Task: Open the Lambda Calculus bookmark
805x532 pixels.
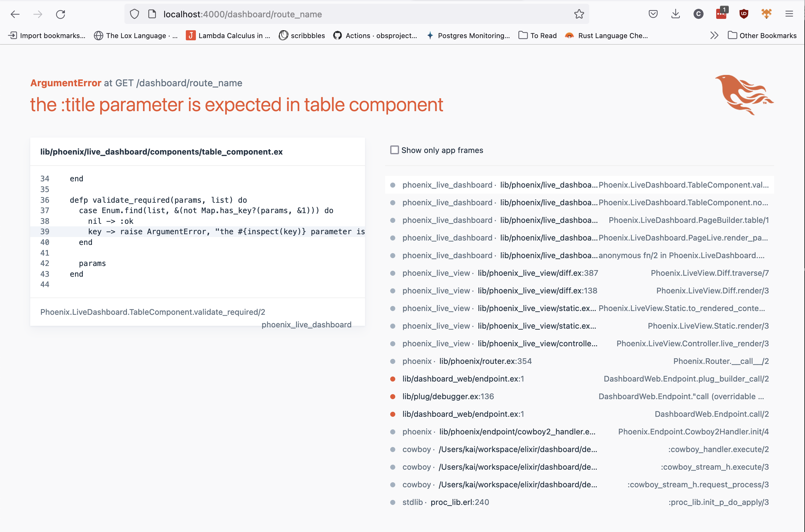Action: [227, 35]
